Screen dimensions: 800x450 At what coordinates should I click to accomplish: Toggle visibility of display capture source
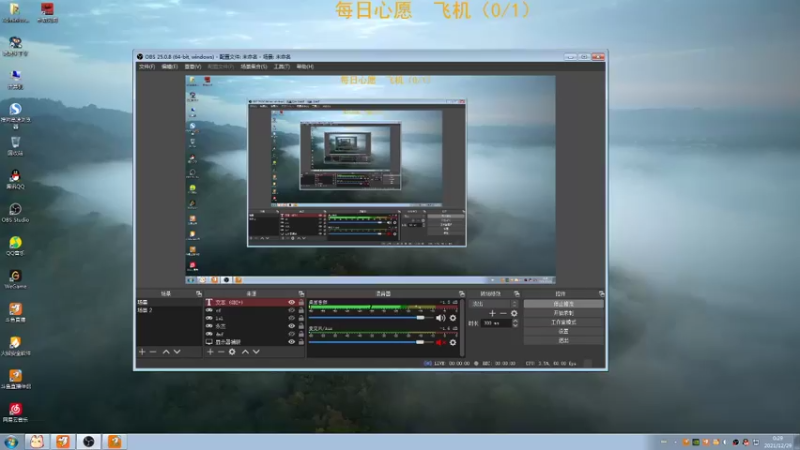291,342
